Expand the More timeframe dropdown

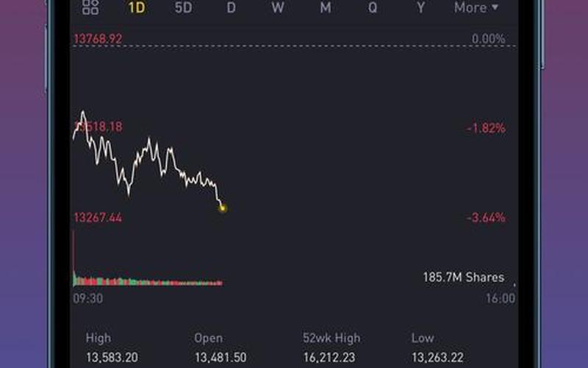(476, 7)
